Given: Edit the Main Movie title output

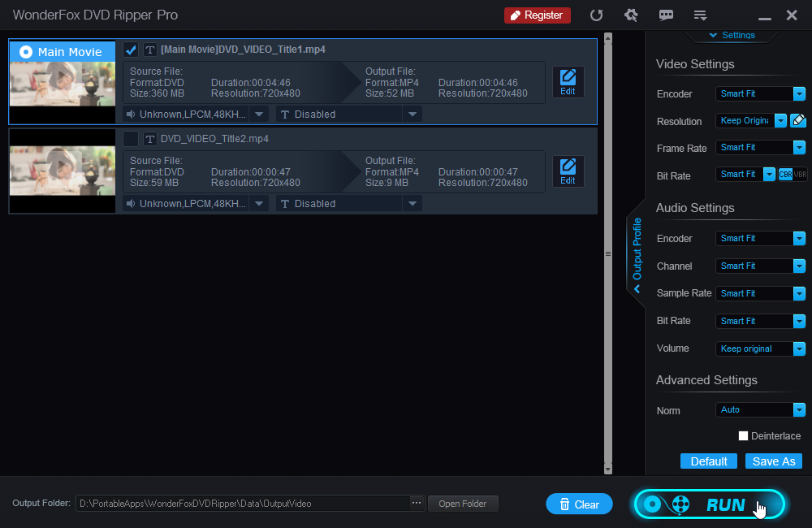Looking at the screenshot, I should (568, 82).
